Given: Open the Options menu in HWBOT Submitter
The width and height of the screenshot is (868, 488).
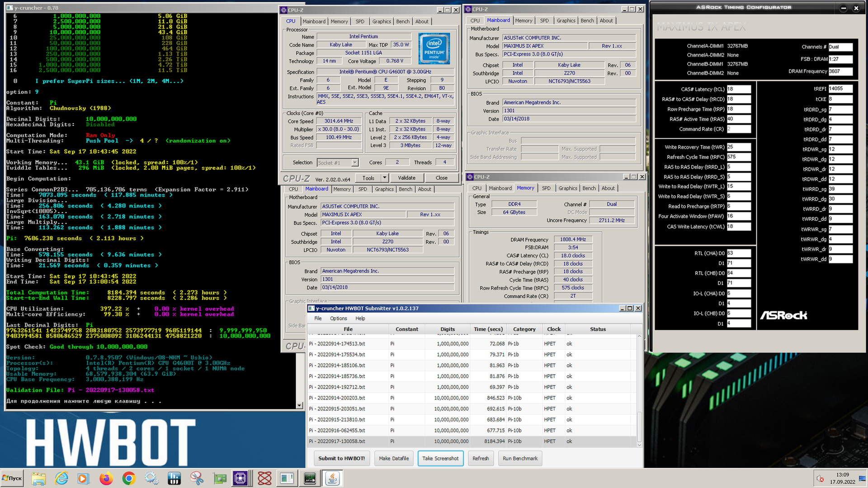Looking at the screenshot, I should 338,318.
